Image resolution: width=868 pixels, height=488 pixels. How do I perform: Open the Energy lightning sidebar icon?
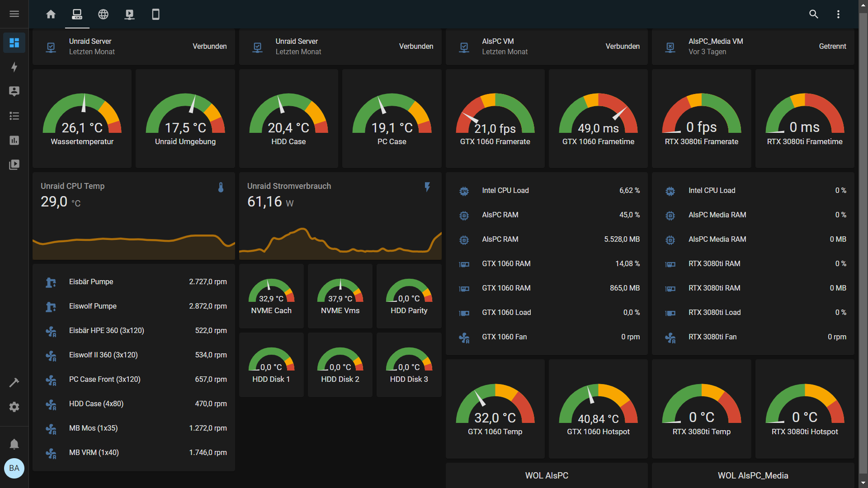pos(14,67)
